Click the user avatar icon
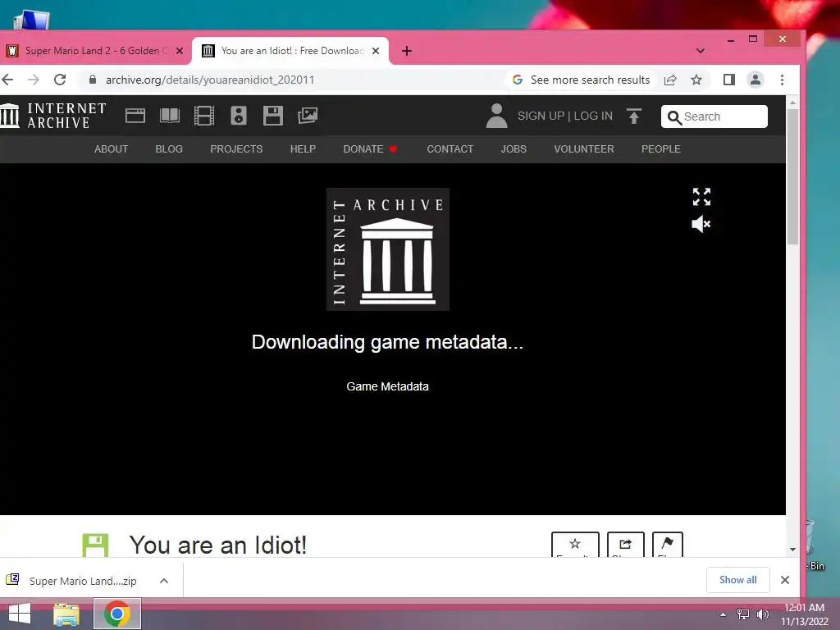Screen dimensions: 840x630 click(x=496, y=116)
